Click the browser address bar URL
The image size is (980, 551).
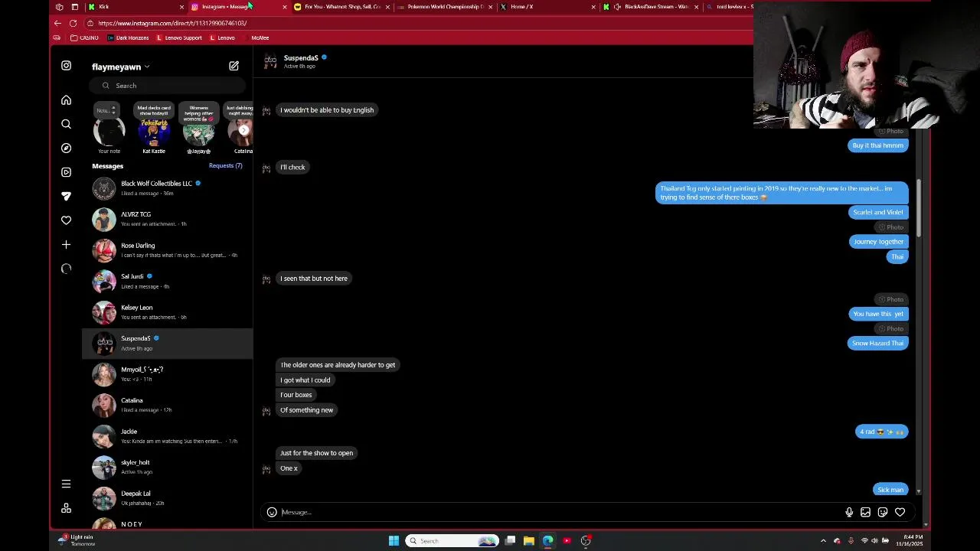point(172,23)
